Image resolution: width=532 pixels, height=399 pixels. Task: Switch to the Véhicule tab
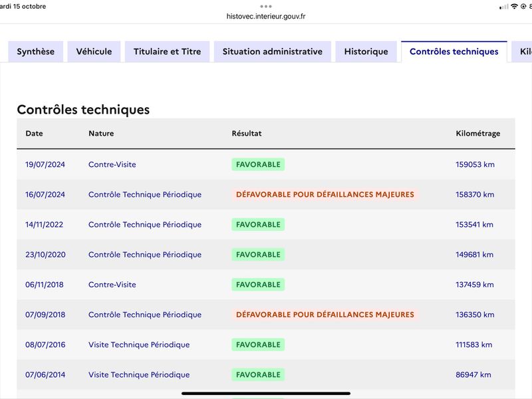coord(94,52)
